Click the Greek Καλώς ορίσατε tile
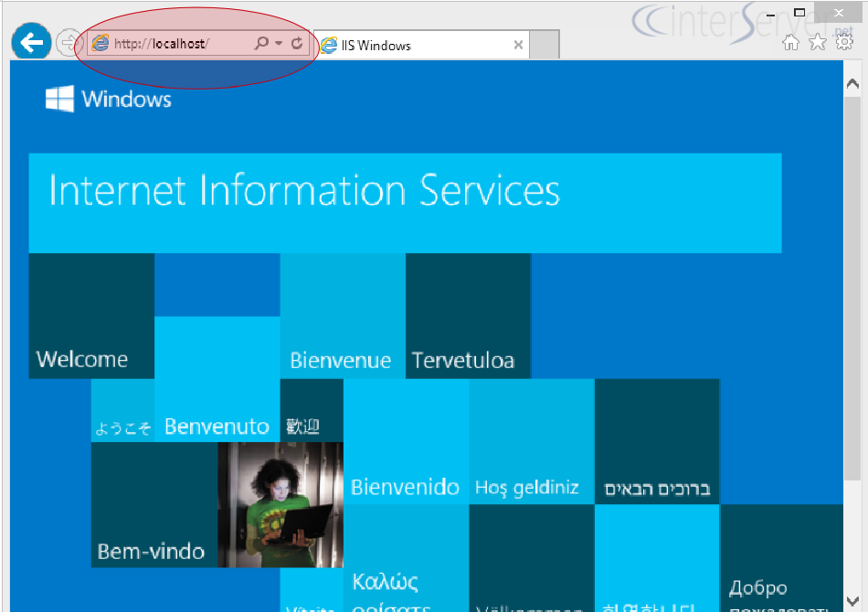This screenshot has height=612, width=868. pyautogui.click(x=406, y=558)
